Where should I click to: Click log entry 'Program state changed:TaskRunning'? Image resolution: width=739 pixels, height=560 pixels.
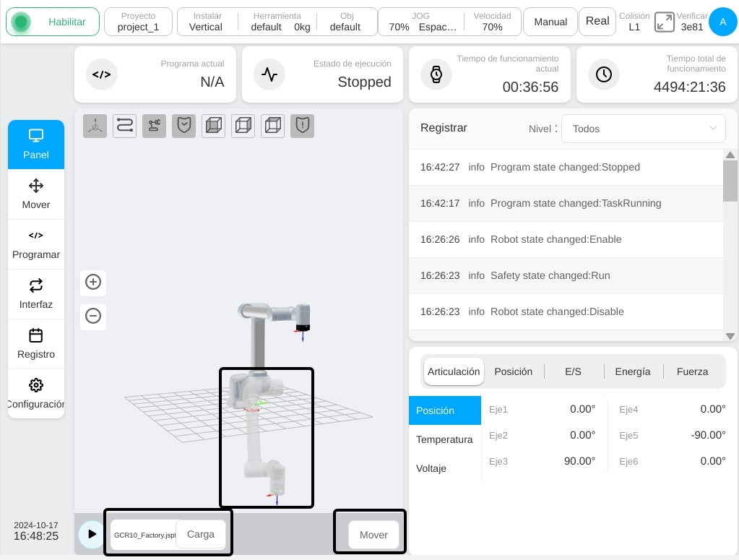pos(566,204)
